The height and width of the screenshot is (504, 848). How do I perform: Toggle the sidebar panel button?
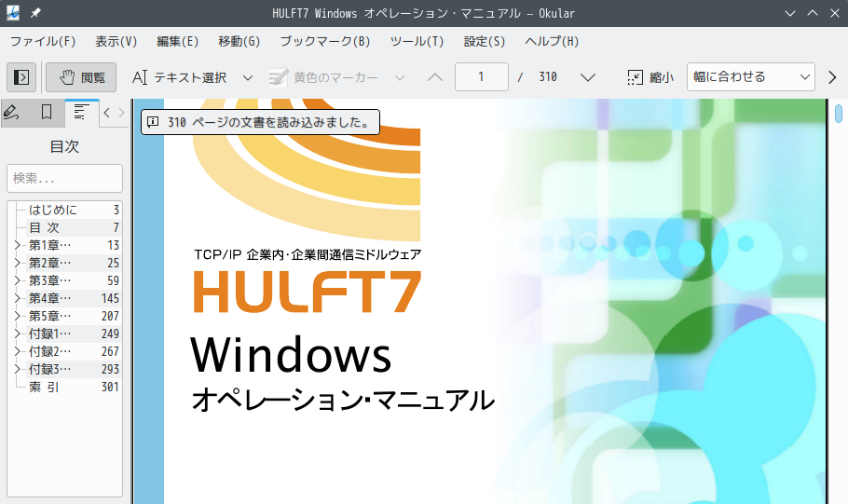[x=21, y=77]
